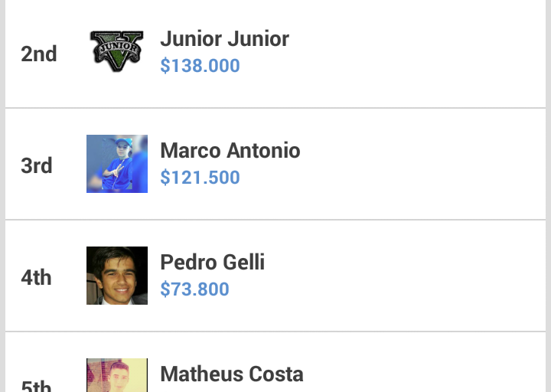Tap the $73.800 amount
This screenshot has height=392, width=551.
click(x=194, y=289)
